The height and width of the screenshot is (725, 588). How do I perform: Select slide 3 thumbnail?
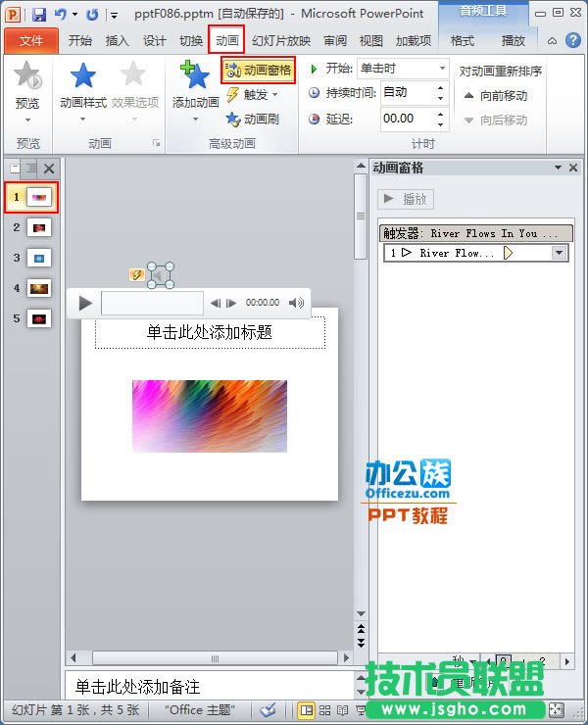39,258
